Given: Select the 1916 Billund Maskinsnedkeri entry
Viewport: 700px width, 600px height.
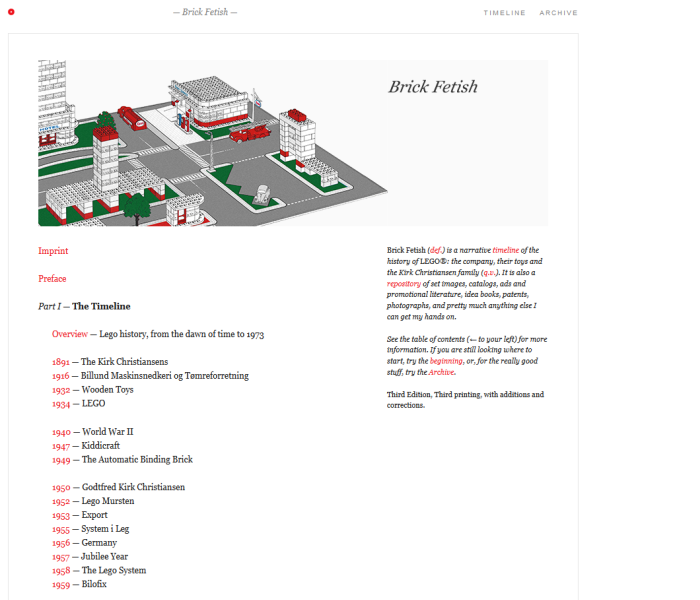Looking at the screenshot, I should [61, 376].
